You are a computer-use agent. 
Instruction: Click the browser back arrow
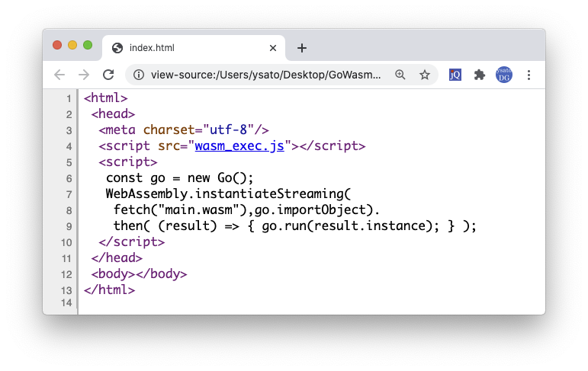(59, 75)
